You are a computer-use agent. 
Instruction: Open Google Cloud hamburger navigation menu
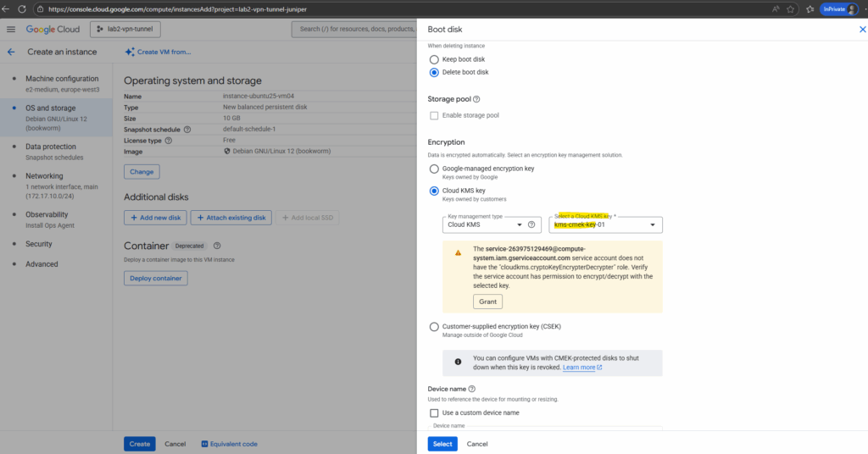click(11, 30)
